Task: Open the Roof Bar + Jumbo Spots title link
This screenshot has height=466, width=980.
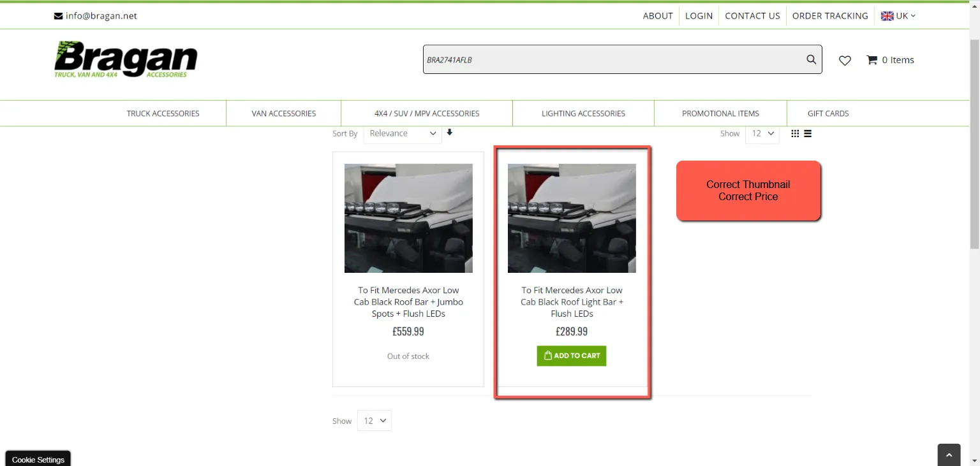Action: [x=408, y=302]
